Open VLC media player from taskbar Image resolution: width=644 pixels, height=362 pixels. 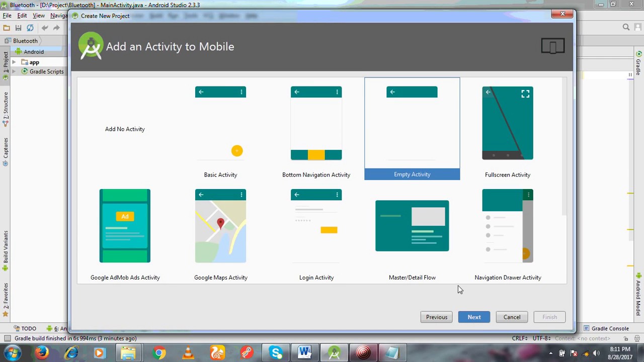click(x=188, y=353)
